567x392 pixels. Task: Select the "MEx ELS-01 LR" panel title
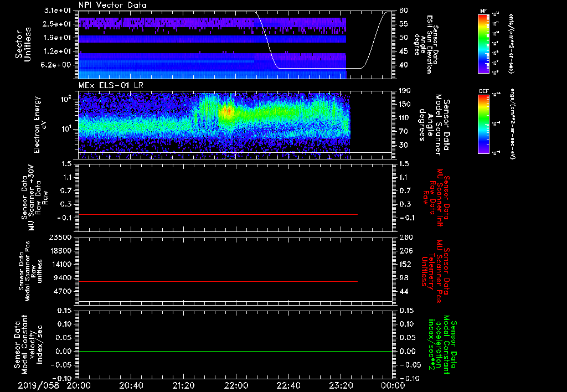[x=111, y=86]
